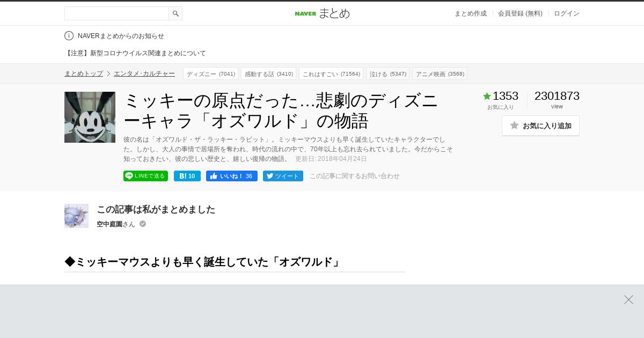Click the search magnifier icon button
This screenshot has height=338, width=644.
[175, 13]
